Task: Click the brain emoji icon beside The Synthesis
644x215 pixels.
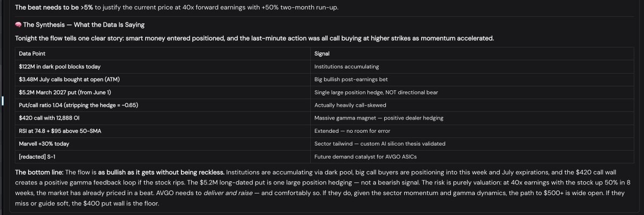Action: click(x=18, y=25)
